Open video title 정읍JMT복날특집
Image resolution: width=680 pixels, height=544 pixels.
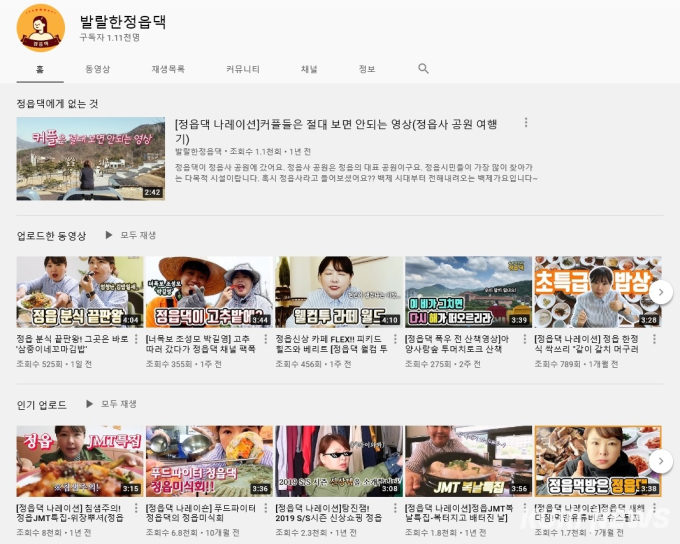[459, 513]
